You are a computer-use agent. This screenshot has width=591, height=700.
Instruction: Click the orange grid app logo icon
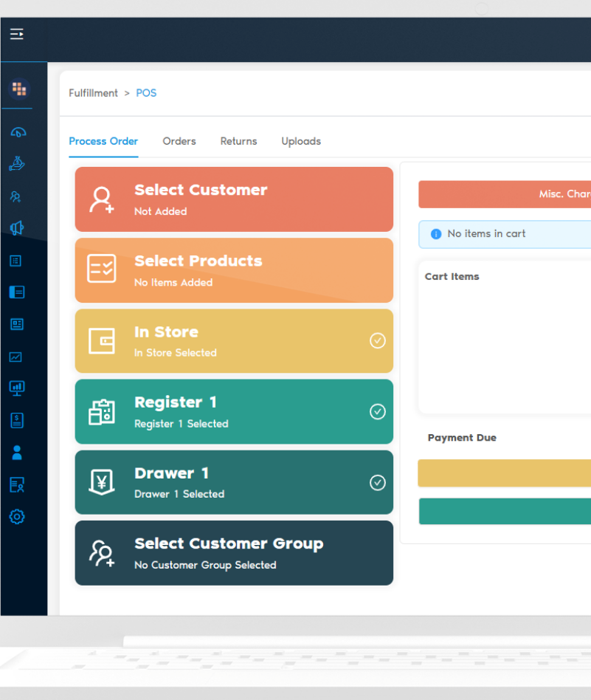pyautogui.click(x=18, y=89)
